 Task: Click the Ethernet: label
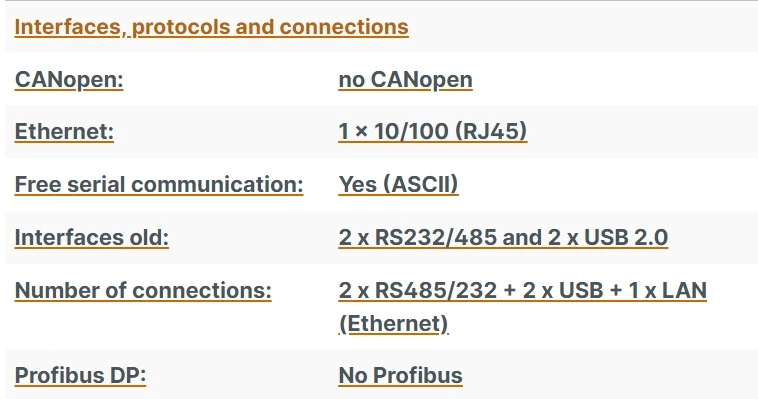(x=64, y=132)
